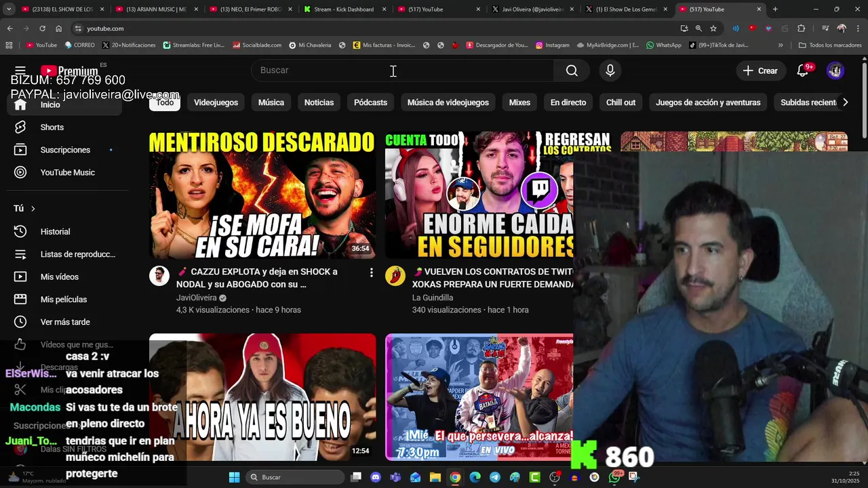Click the search magnifier button

[x=572, y=70]
